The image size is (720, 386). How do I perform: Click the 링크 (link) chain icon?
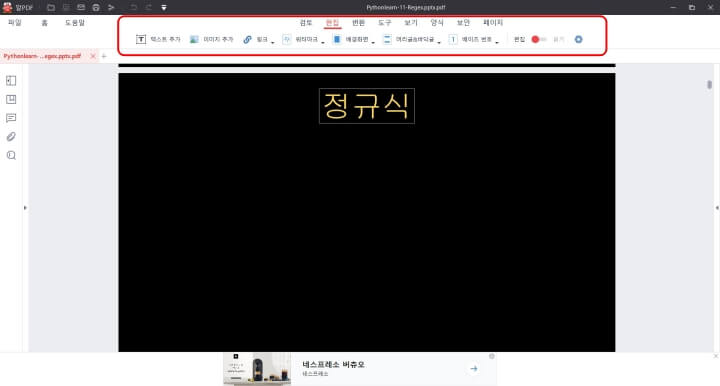(x=248, y=39)
